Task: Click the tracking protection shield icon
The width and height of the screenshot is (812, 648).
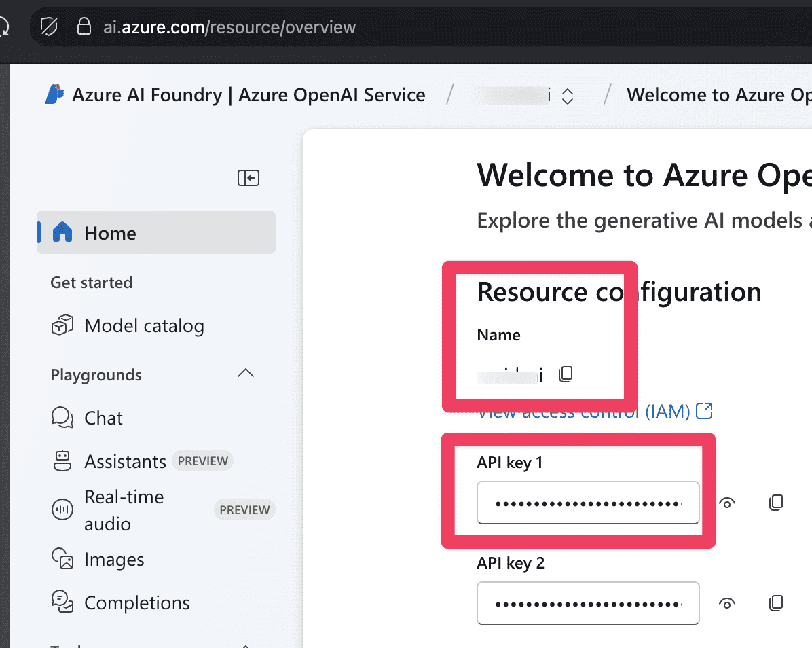Action: [x=49, y=26]
